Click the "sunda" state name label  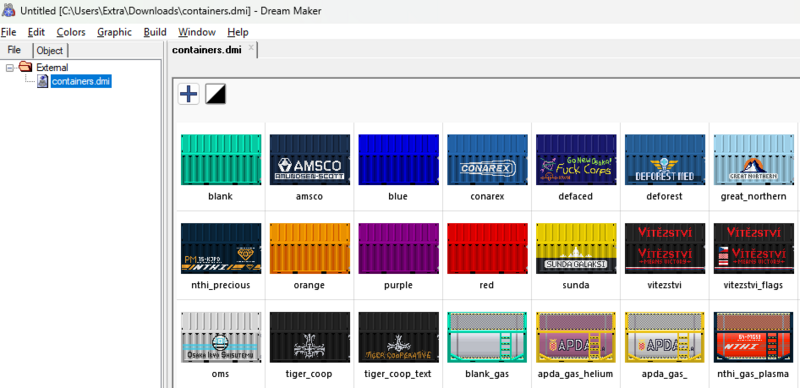click(x=576, y=285)
